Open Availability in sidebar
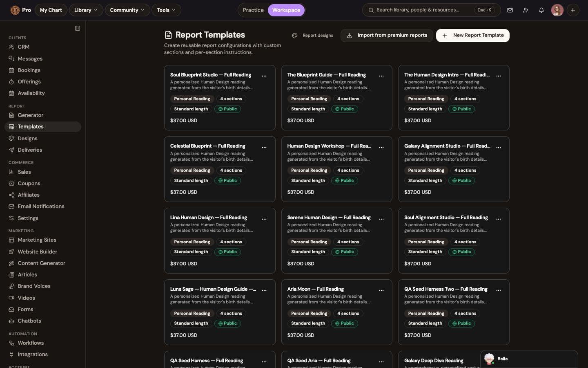The image size is (588, 368). click(x=43, y=93)
